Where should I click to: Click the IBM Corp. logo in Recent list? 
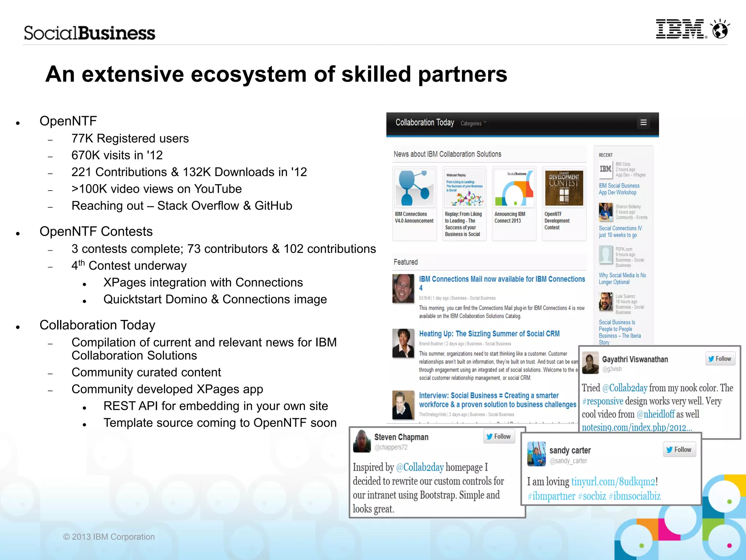coord(606,169)
